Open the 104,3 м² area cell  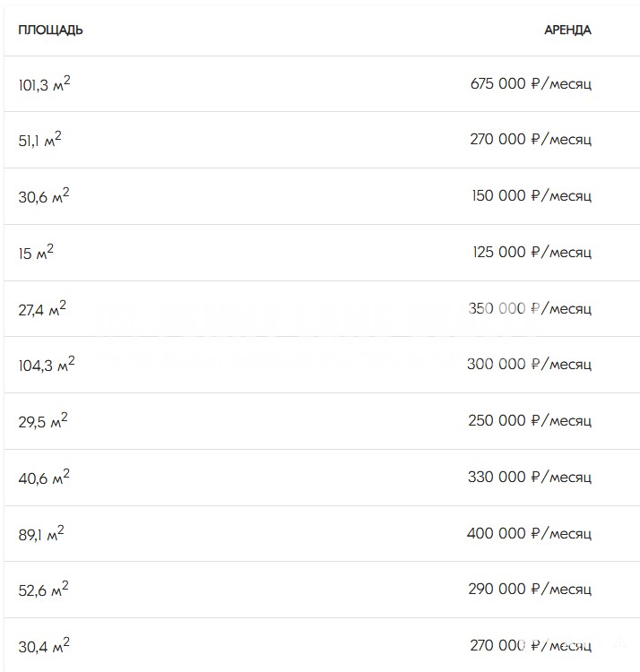[x=47, y=365]
